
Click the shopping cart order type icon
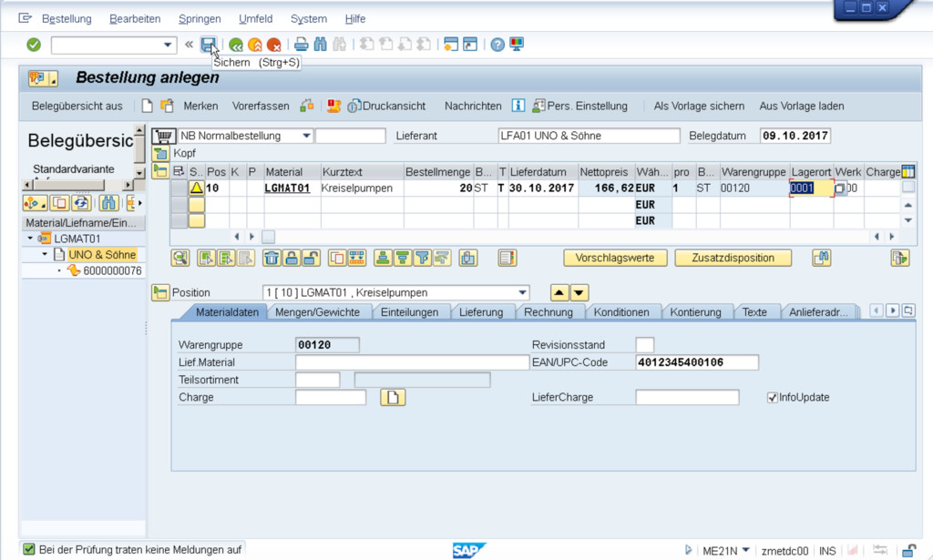click(x=163, y=136)
